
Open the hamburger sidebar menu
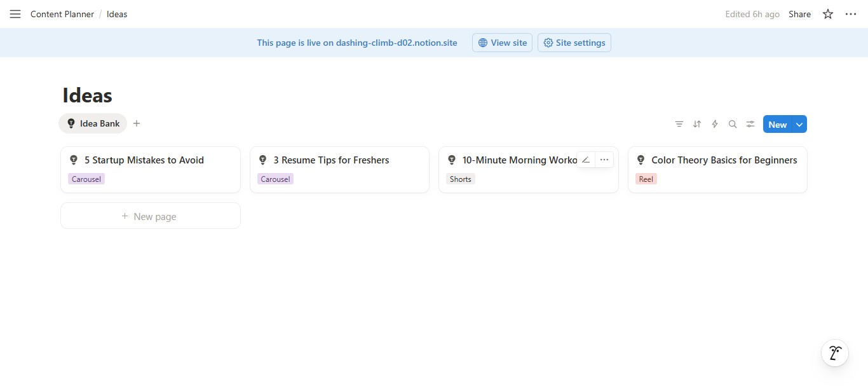(x=15, y=14)
